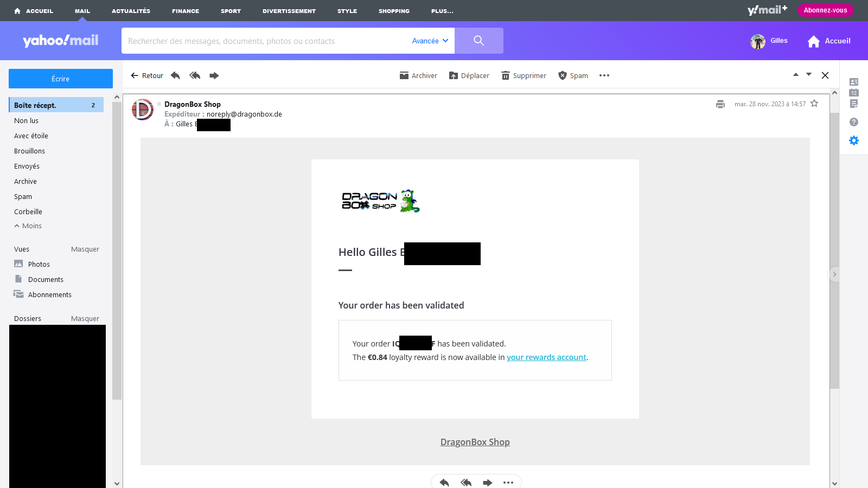Star this email from DragonBox Shop
The image size is (868, 488).
pos(814,104)
